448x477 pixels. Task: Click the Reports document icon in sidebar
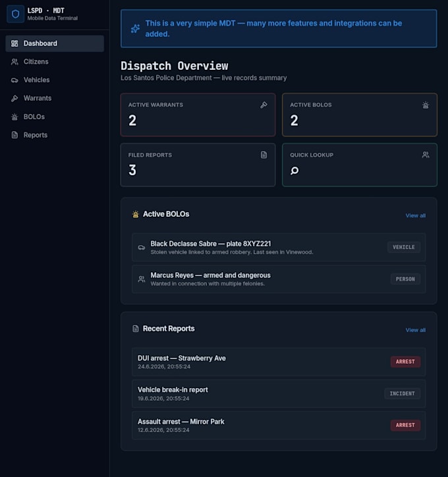14,135
